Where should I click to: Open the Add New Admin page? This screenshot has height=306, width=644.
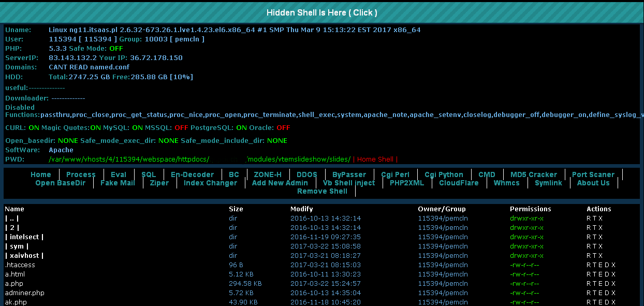pyautogui.click(x=280, y=183)
